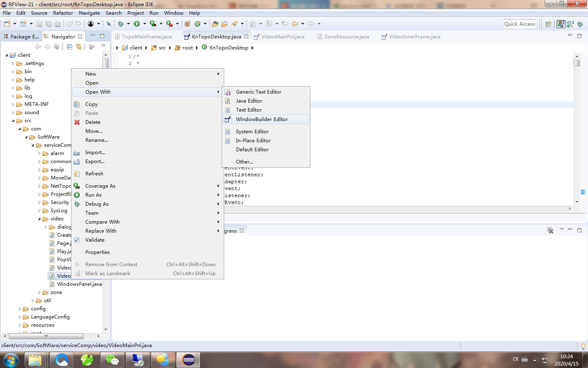
Task: Open the Java Browsing perspective icon
Action: click(x=570, y=24)
